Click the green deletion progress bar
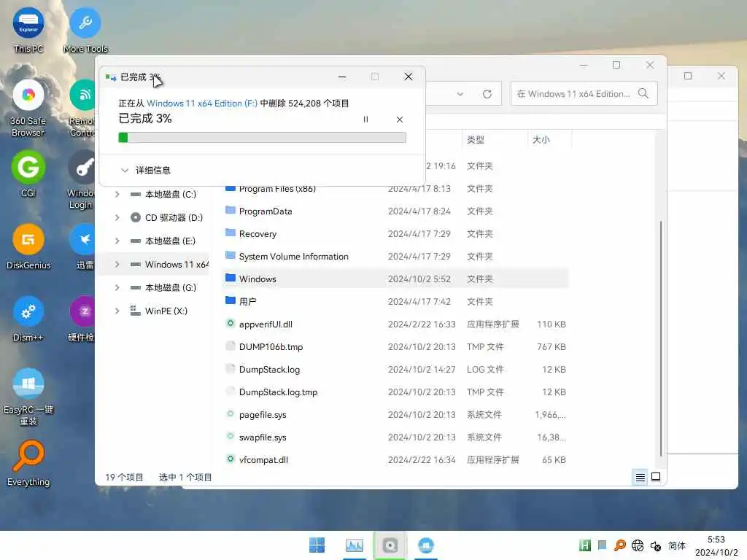Image resolution: width=747 pixels, height=560 pixels. coord(262,138)
